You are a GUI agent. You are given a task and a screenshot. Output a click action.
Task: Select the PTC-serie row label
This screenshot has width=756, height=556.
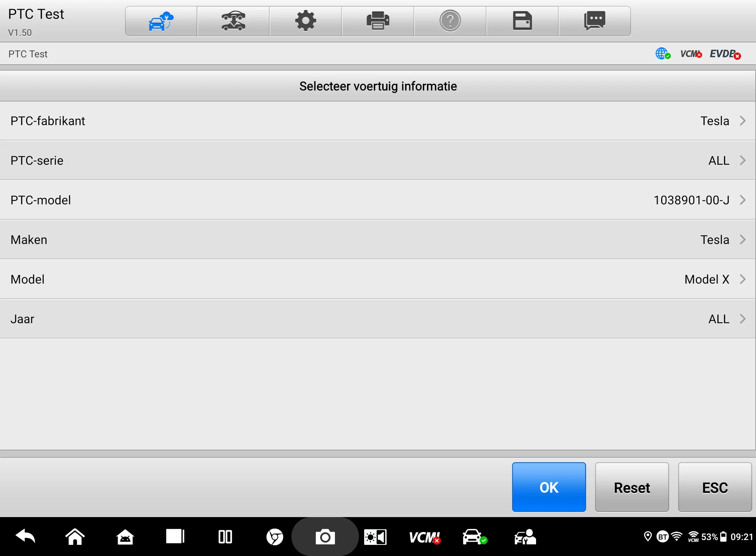coord(37,161)
